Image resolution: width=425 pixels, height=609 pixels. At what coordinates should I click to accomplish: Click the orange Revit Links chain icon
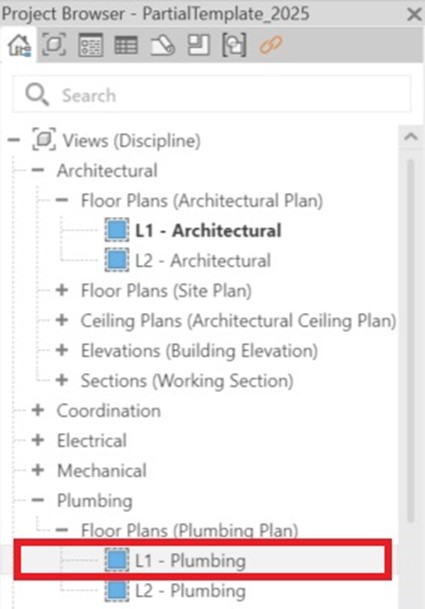pyautogui.click(x=270, y=45)
